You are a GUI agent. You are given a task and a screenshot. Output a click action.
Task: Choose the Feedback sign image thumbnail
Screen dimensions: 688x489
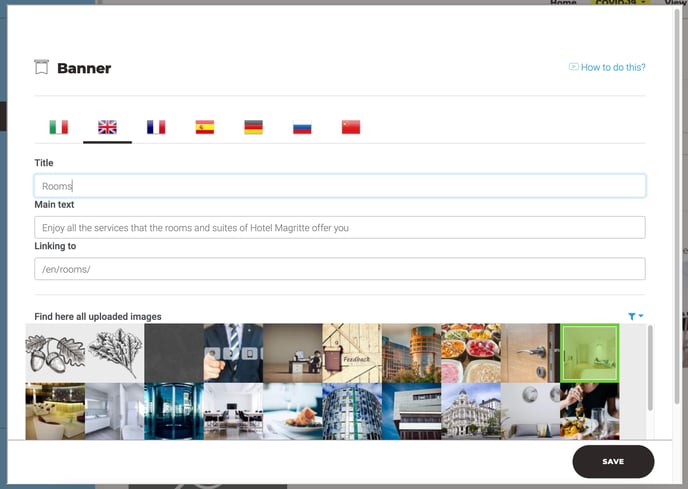click(x=351, y=352)
